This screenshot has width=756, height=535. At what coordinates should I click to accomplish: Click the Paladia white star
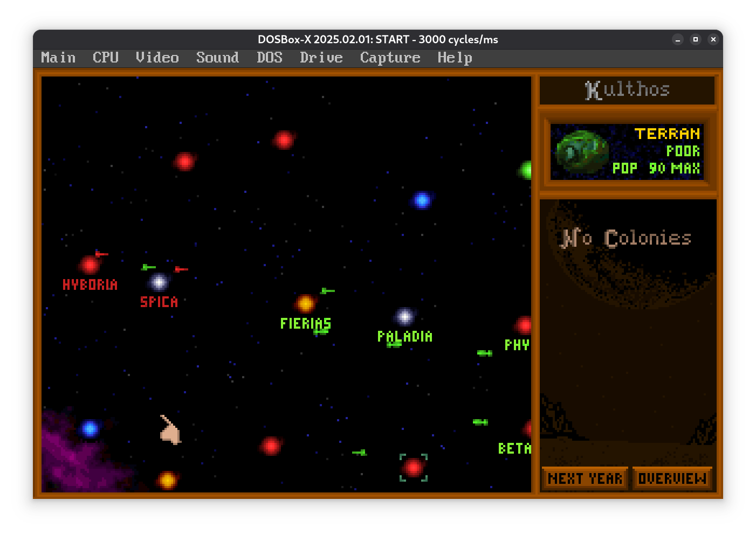tap(404, 317)
